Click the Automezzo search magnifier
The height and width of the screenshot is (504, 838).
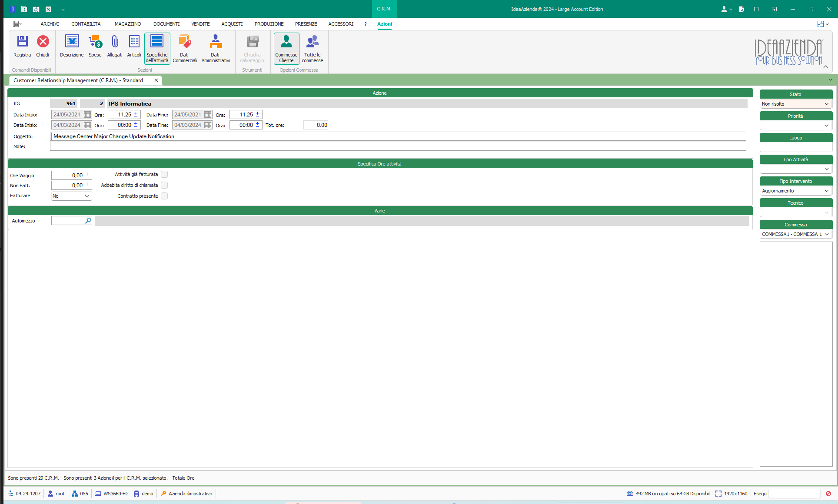click(88, 221)
